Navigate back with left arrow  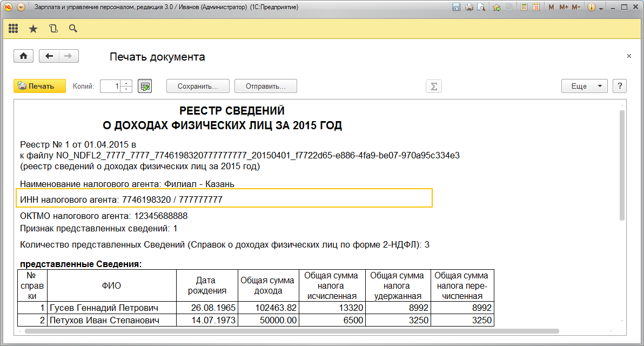[x=49, y=56]
